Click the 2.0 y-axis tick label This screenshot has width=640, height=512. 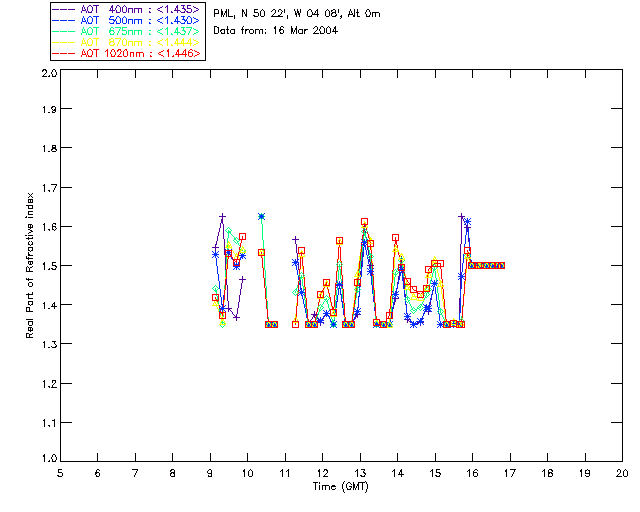49,73
